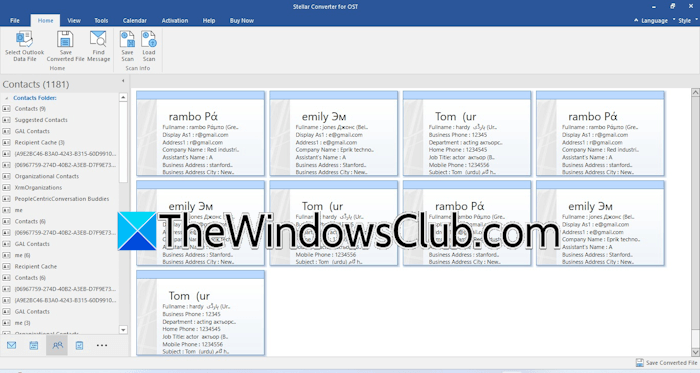Collapse the Contacts pane arrow

tap(123, 81)
